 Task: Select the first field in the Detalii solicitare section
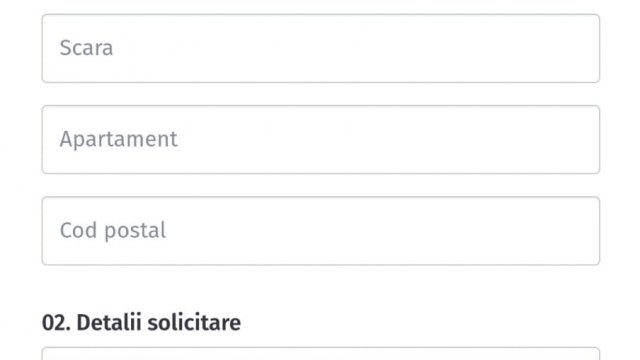pyautogui.click(x=321, y=353)
